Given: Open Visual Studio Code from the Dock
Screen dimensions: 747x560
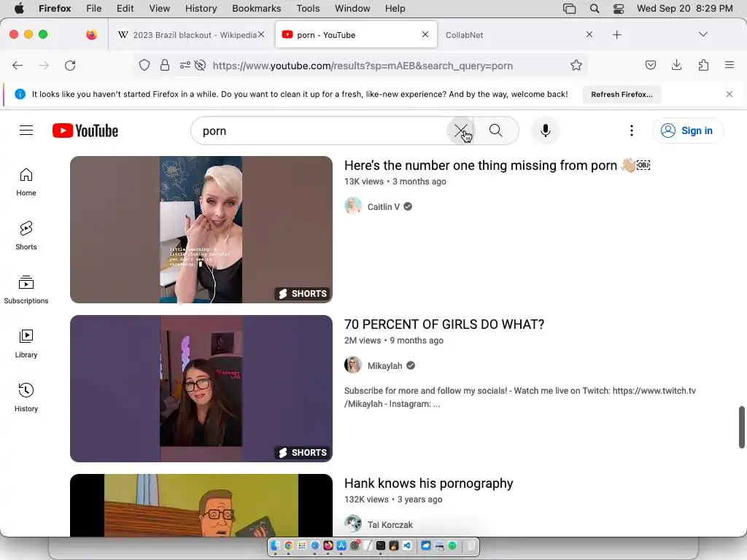Looking at the screenshot, I should click(x=407, y=545).
